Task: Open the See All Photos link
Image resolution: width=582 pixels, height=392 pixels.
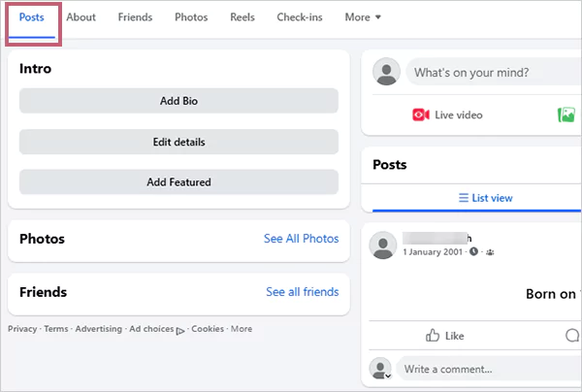Action: tap(301, 239)
